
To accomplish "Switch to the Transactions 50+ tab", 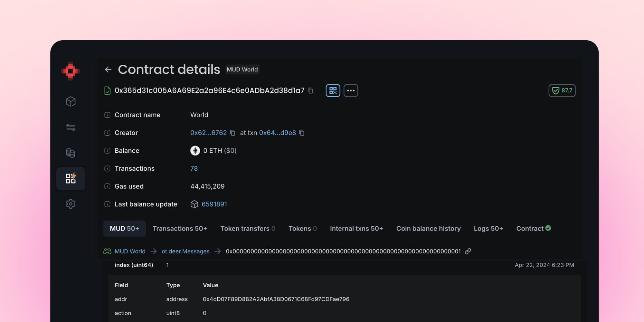I will [180, 229].
